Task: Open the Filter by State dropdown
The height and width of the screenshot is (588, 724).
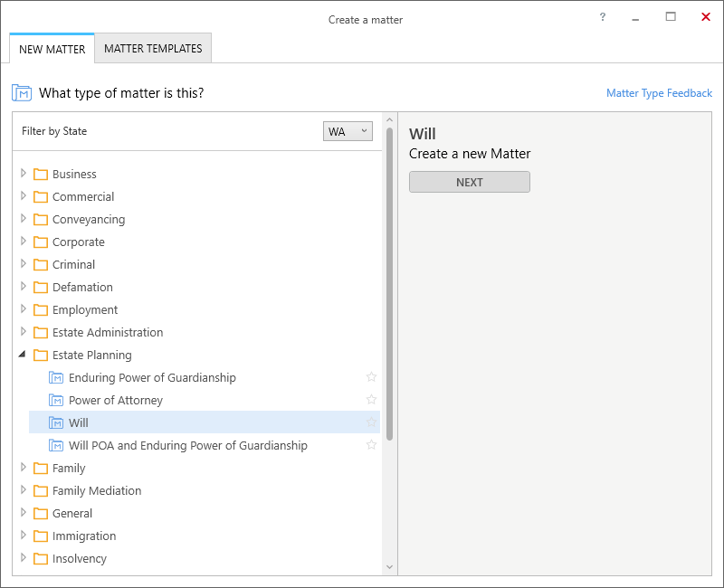Action: click(348, 131)
